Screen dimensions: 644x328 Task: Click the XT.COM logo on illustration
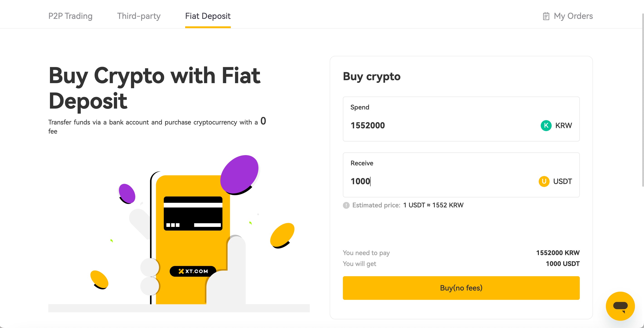click(193, 271)
